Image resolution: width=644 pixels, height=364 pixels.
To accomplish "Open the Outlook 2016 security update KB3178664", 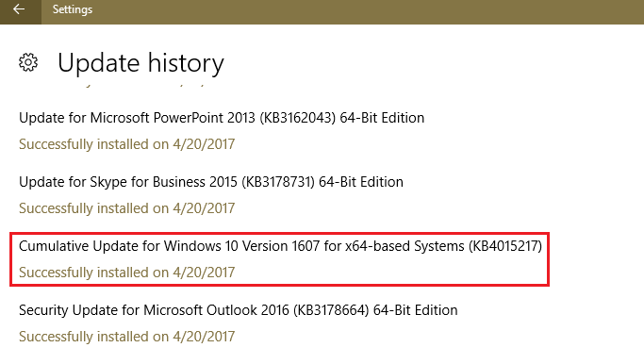I will [239, 310].
